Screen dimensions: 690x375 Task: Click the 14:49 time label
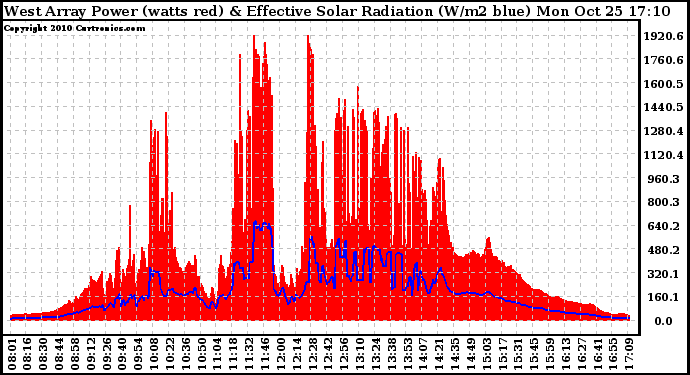point(471,354)
